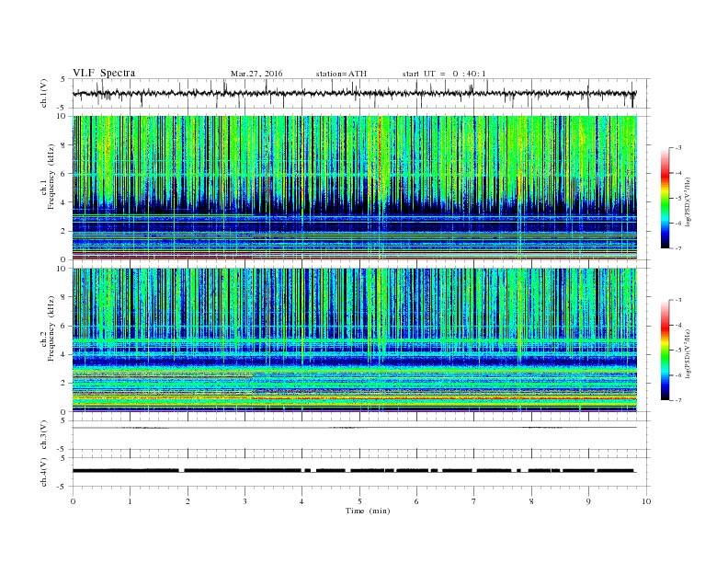Click the "-7" label on ch.2 colorbar
Image resolution: width=728 pixels, height=563 pixels.
pyautogui.click(x=678, y=400)
